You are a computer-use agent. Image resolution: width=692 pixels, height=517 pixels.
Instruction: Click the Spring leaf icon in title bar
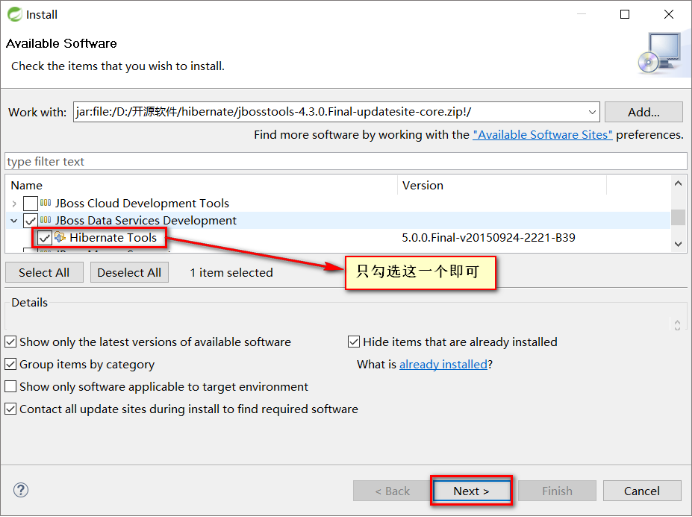pyautogui.click(x=15, y=14)
